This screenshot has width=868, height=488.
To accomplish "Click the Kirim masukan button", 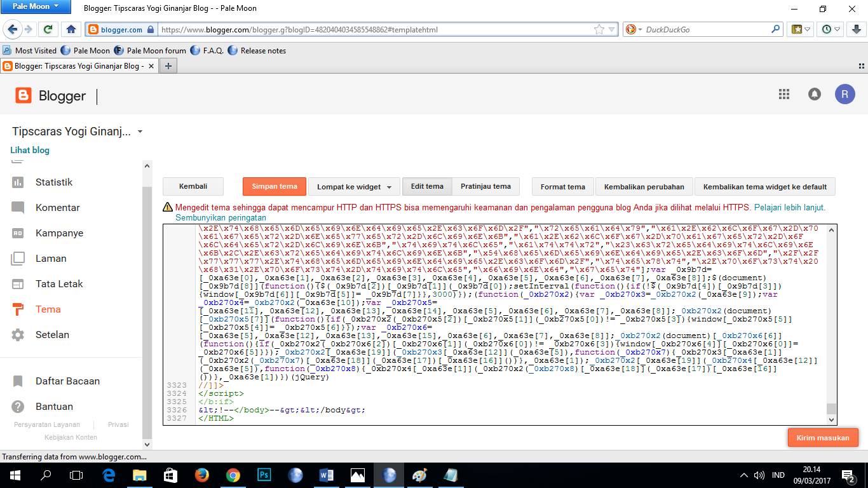I will [823, 438].
